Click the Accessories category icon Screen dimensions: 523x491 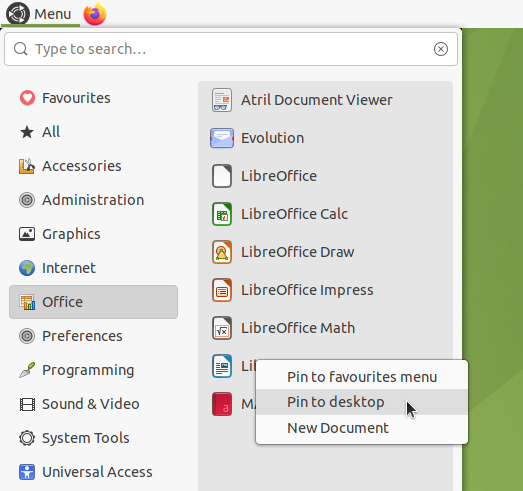point(27,166)
